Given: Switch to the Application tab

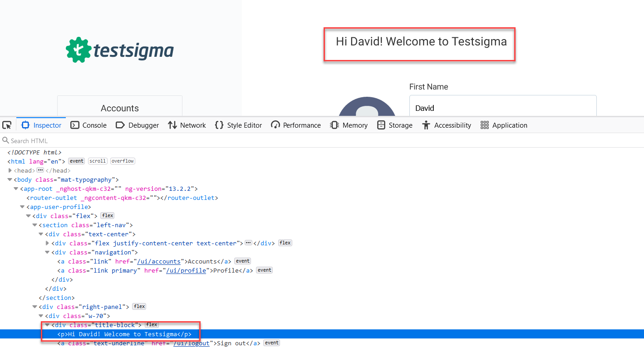Looking at the screenshot, I should tap(504, 125).
